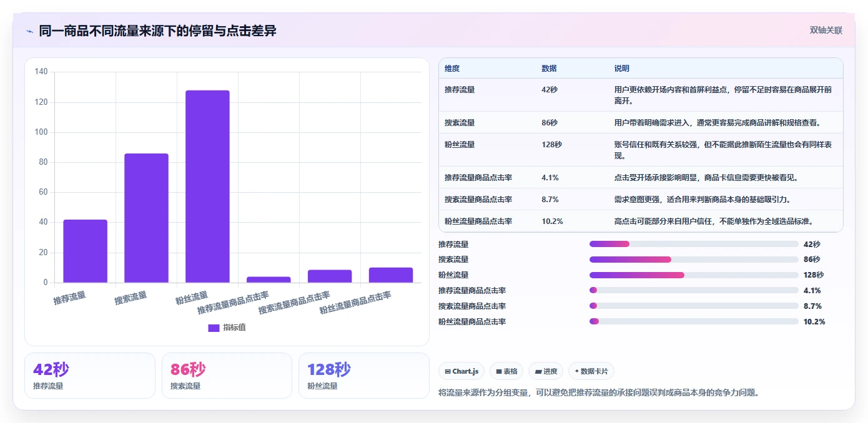Click the 粉丝流量商品点击率 cell in the table
868x423 pixels.
[x=478, y=221]
